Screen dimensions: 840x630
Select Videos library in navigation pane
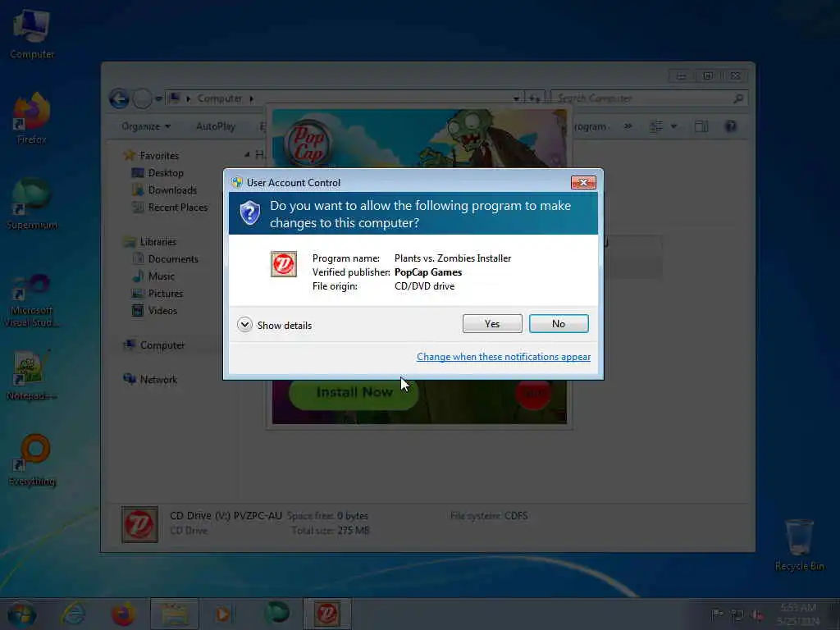(x=162, y=311)
